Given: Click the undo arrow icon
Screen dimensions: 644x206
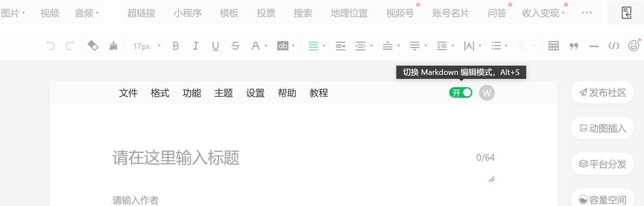Looking at the screenshot, I should point(50,46).
